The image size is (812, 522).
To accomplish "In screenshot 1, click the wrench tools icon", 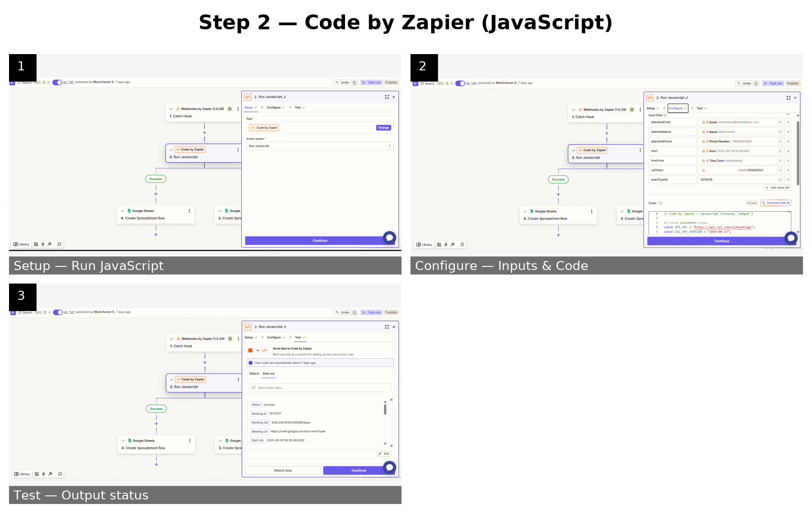I will (50, 244).
